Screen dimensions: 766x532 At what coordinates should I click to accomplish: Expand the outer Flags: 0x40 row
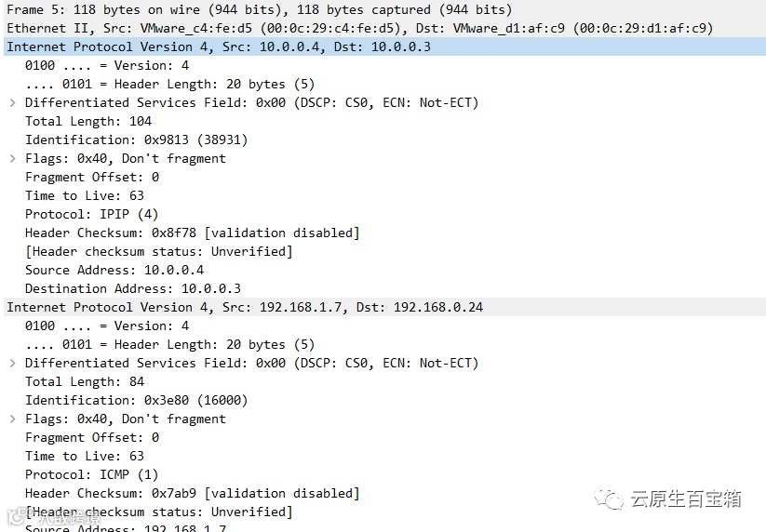click(13, 159)
